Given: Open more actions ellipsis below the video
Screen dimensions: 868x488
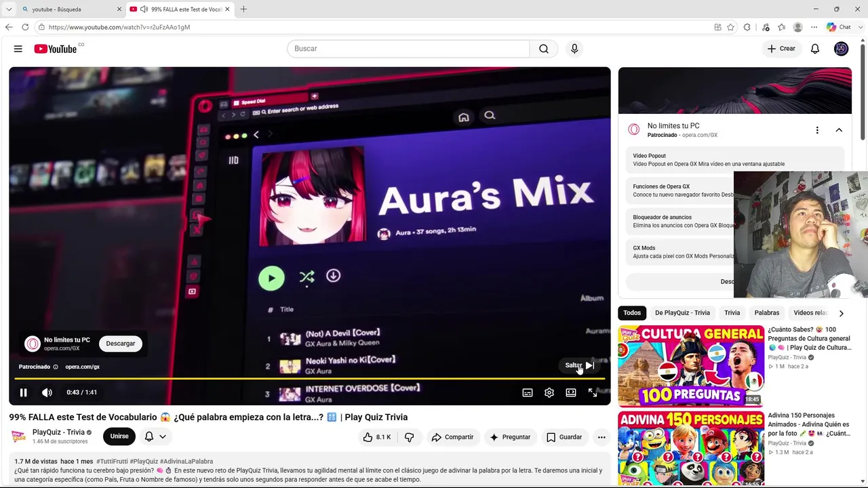Looking at the screenshot, I should (601, 437).
